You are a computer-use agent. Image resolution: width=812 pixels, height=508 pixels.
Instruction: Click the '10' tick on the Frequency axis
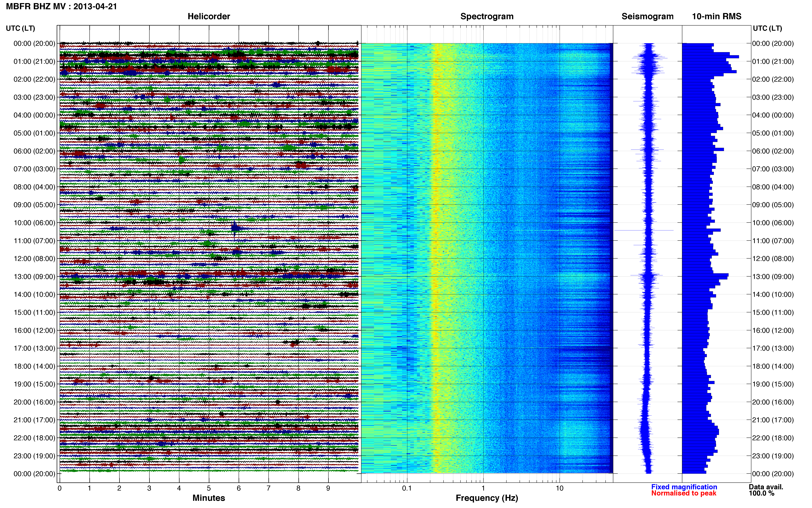click(559, 488)
